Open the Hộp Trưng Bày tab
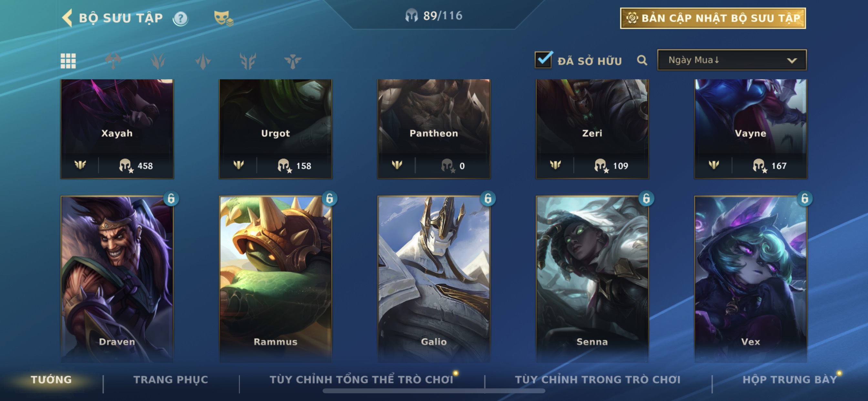Screen dimensions: 868x401 click(790, 380)
